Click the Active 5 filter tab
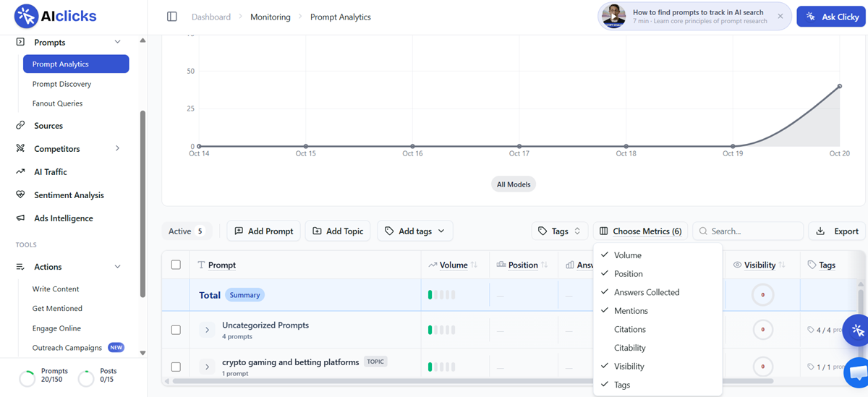Screen dimensions: 868x397 click(187, 231)
